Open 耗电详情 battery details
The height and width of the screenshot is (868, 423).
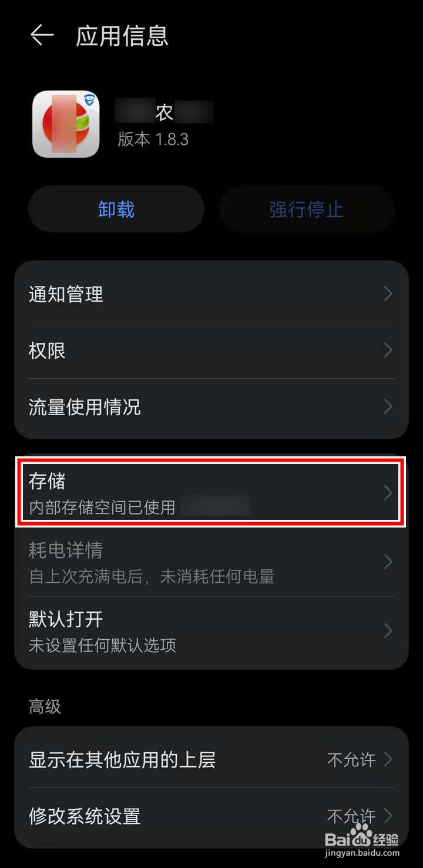point(211,562)
